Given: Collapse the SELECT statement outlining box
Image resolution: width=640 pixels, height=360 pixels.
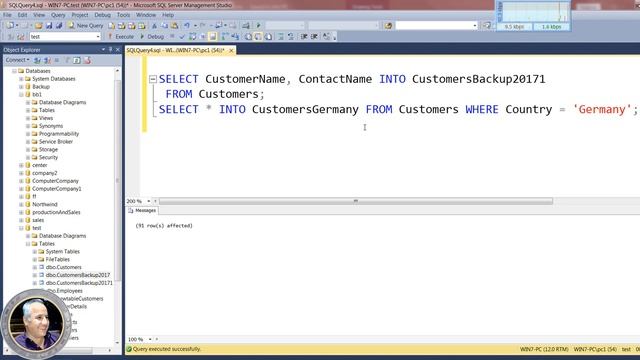Looking at the screenshot, I should (153, 79).
